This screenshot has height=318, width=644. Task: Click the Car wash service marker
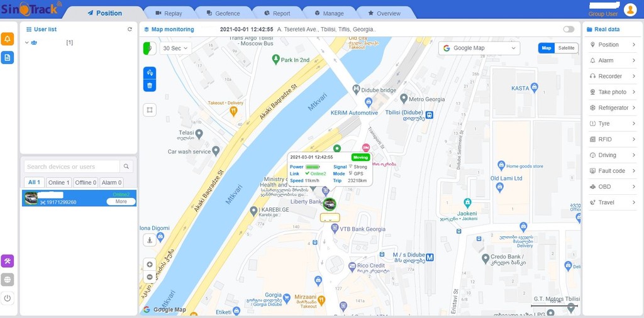click(x=216, y=151)
